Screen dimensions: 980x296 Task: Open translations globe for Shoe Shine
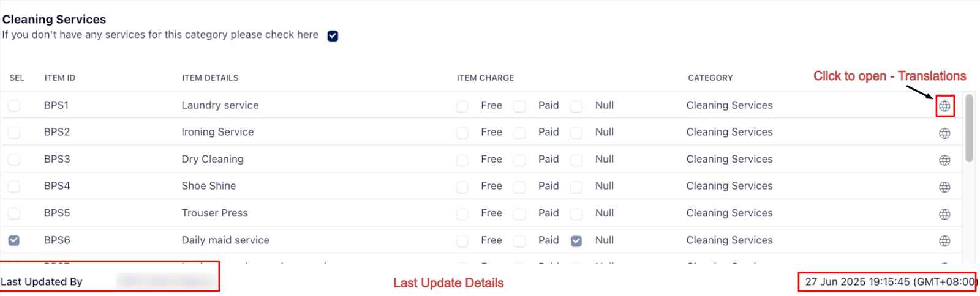[944, 187]
